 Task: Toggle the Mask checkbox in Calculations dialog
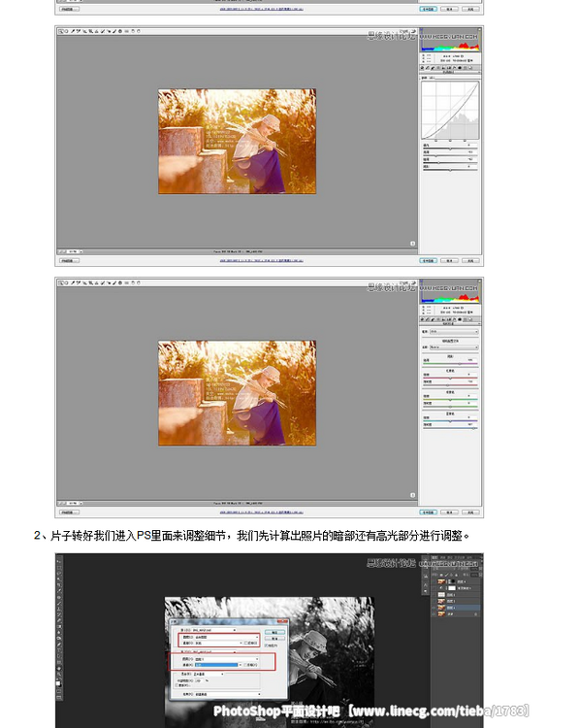[x=177, y=685]
